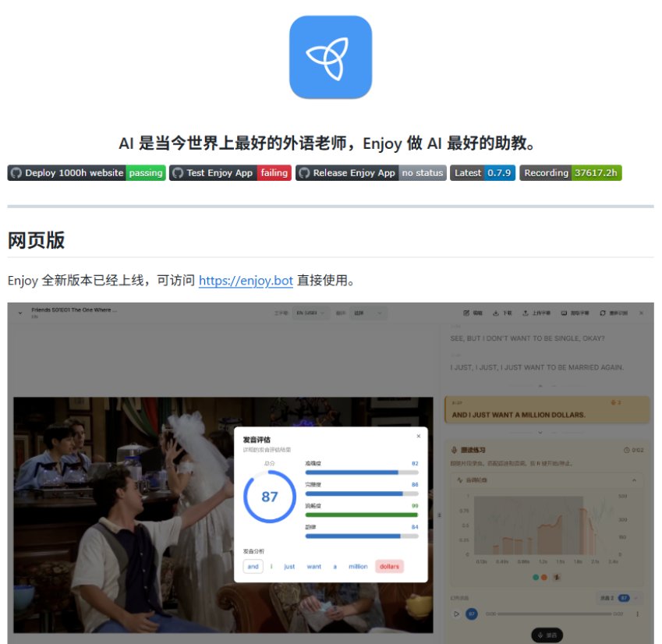Select the word 'I' in pronunciation analysis
Screen dimensions: 662x644
click(271, 566)
